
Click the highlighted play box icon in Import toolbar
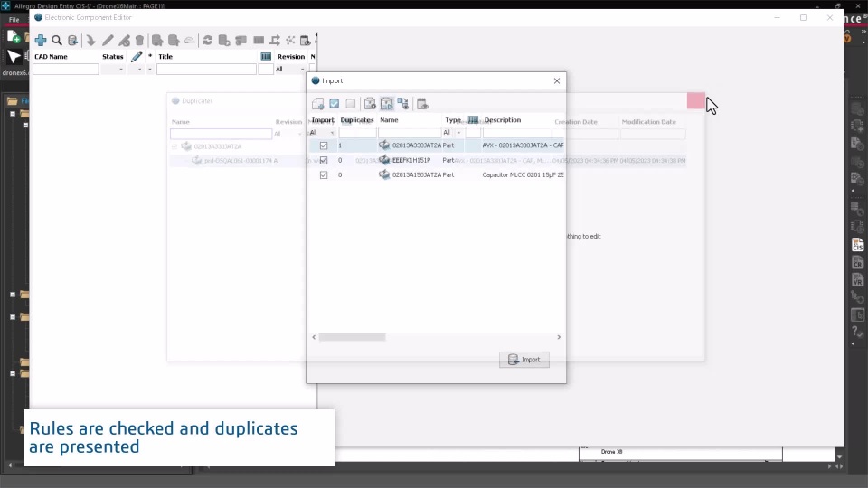tap(386, 103)
